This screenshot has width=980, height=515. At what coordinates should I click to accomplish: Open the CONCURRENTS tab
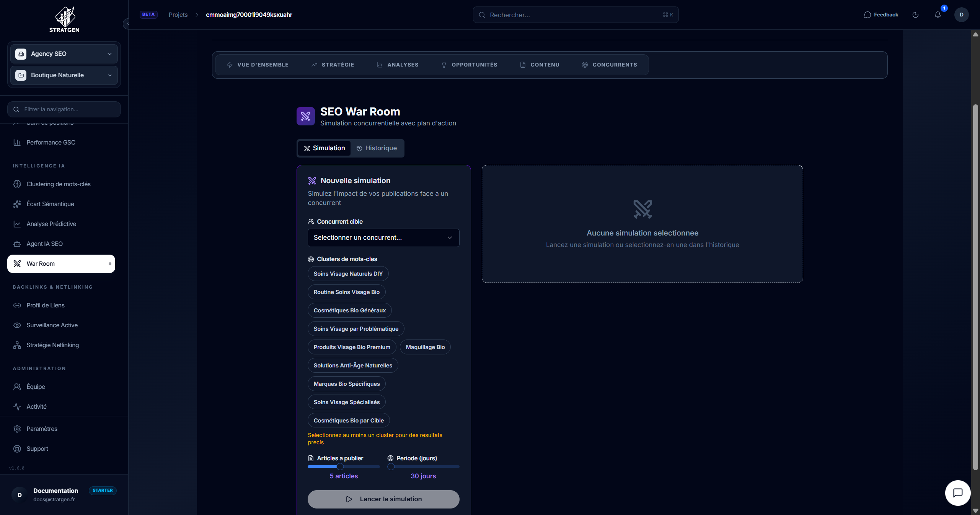609,65
